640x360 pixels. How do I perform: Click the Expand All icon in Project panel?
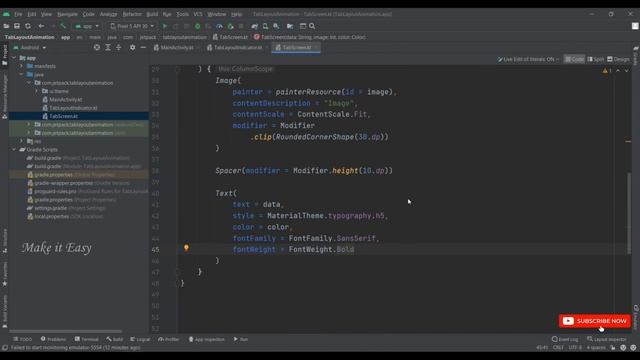108,47
